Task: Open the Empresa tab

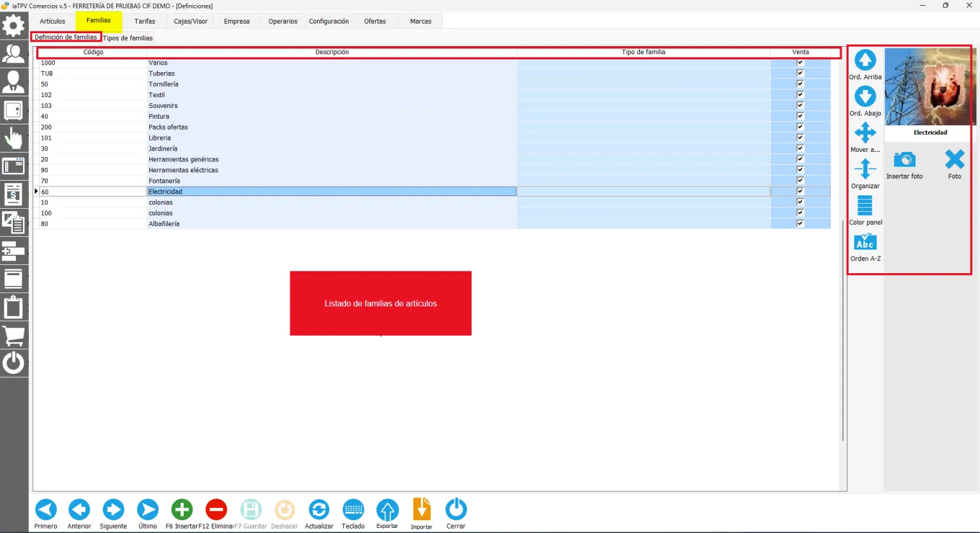Action: pos(237,21)
